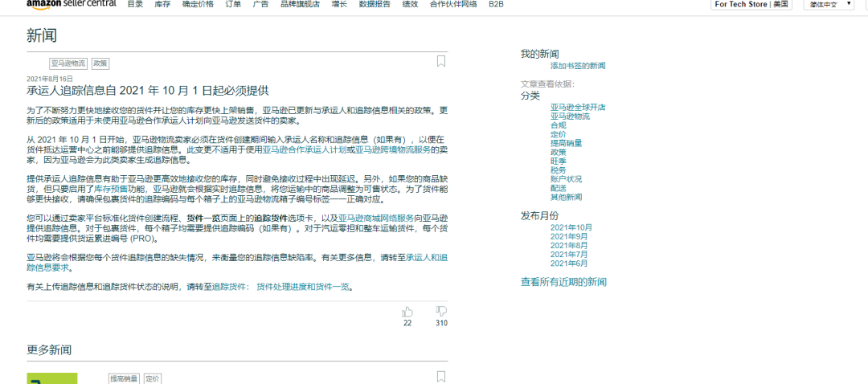Screen dimensions: 868x384
Task: Open the 目录 menu
Action: tap(135, 4)
